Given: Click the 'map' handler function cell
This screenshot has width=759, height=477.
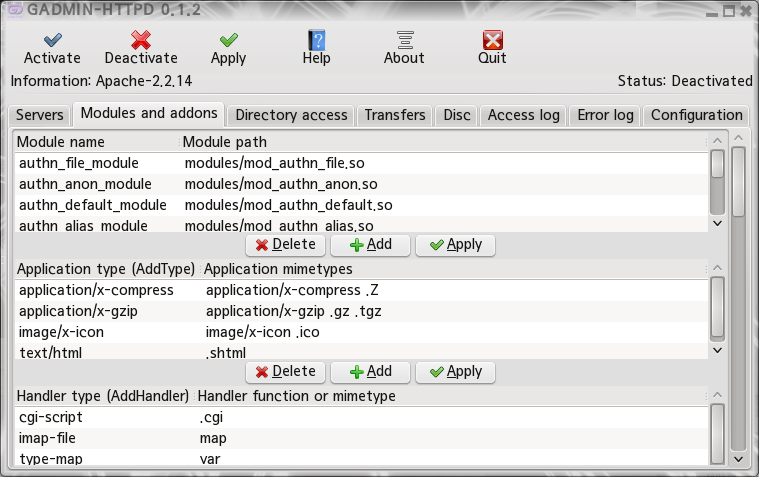Looking at the screenshot, I should coord(213,438).
